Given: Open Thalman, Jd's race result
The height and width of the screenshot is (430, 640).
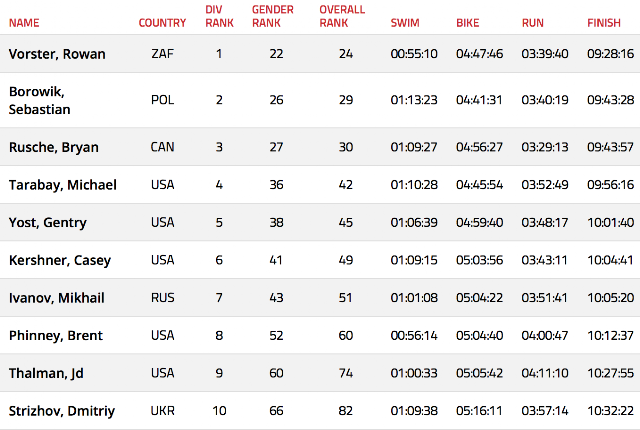Looking at the screenshot, I should click(x=46, y=373).
